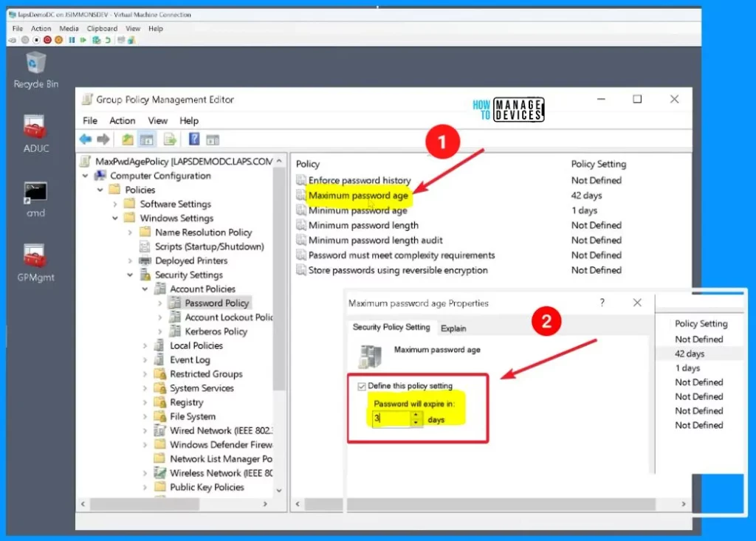Click the blue Help question-mark toolbar icon
The image size is (756, 541).
click(194, 139)
